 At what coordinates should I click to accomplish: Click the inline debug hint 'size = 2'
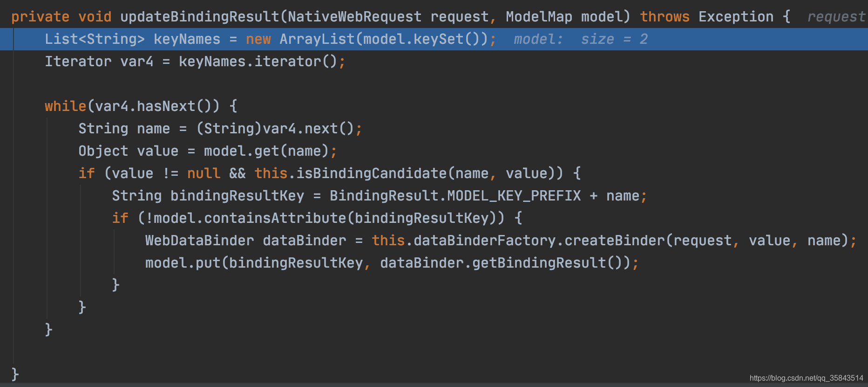pyautogui.click(x=614, y=39)
